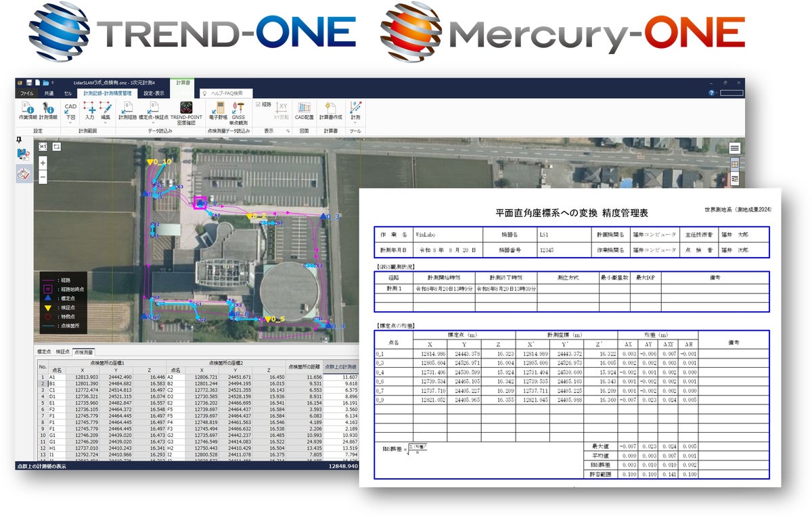Click the CAD 下図 icon
This screenshot has height=518, width=812.
[x=70, y=111]
